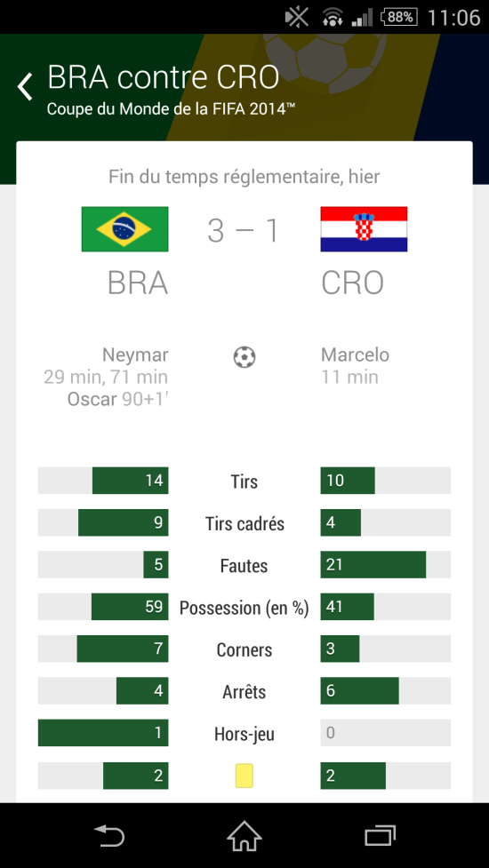Tap the Coupe du Monde subtitle
The height and width of the screenshot is (868, 489).
(171, 108)
